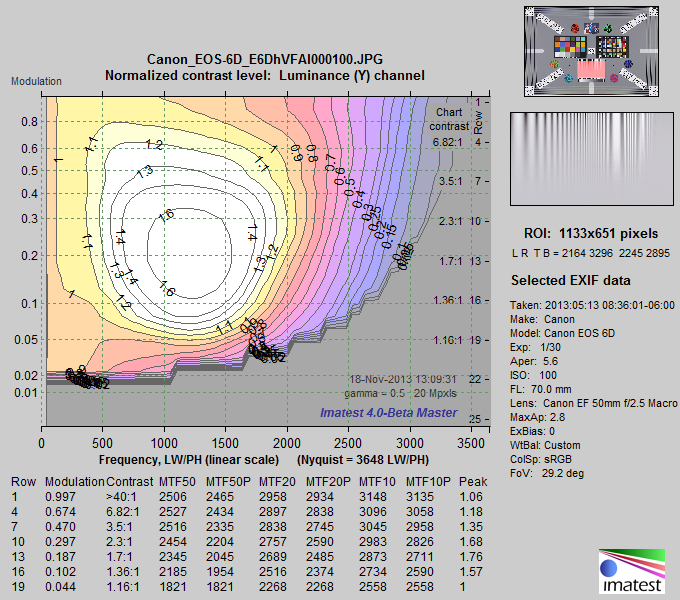Click the Imatest logo
Image resolution: width=680 pixels, height=600 pixels.
[632, 571]
